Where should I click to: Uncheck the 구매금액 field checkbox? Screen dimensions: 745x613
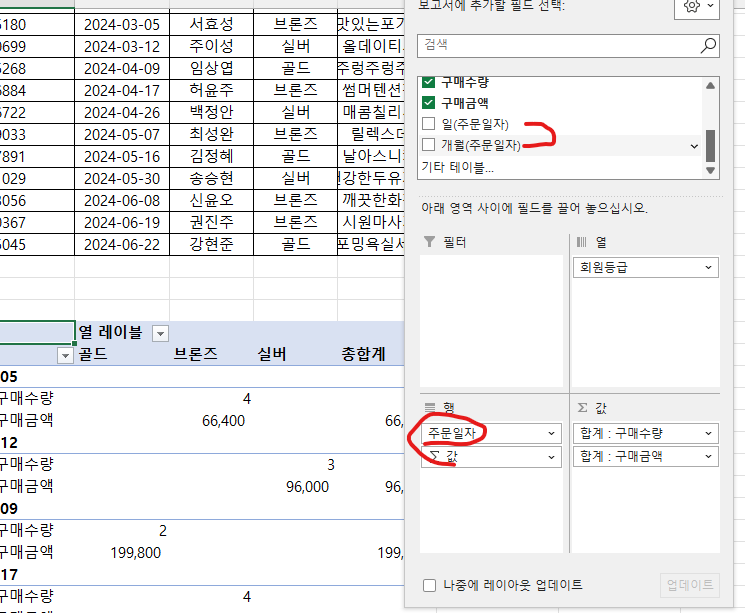coord(429,102)
